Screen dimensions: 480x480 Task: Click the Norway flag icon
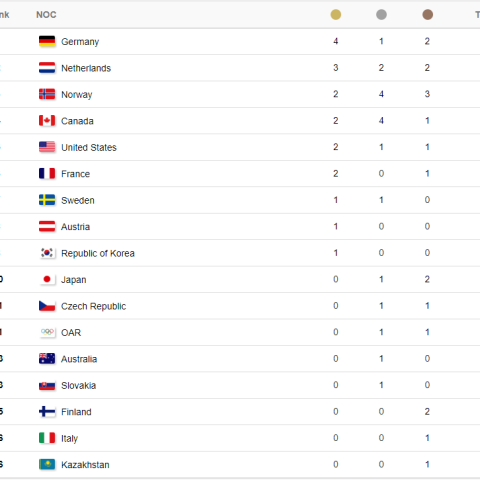click(x=47, y=94)
